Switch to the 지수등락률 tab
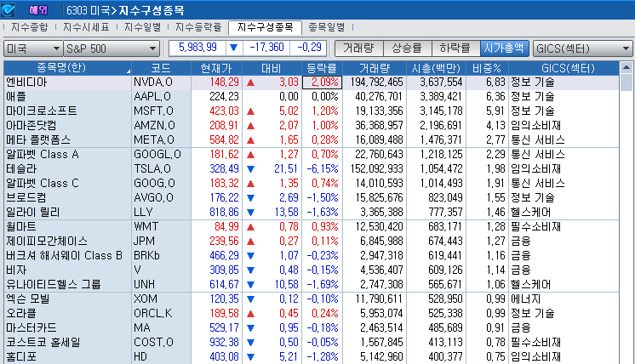The image size is (635, 364). (198, 27)
